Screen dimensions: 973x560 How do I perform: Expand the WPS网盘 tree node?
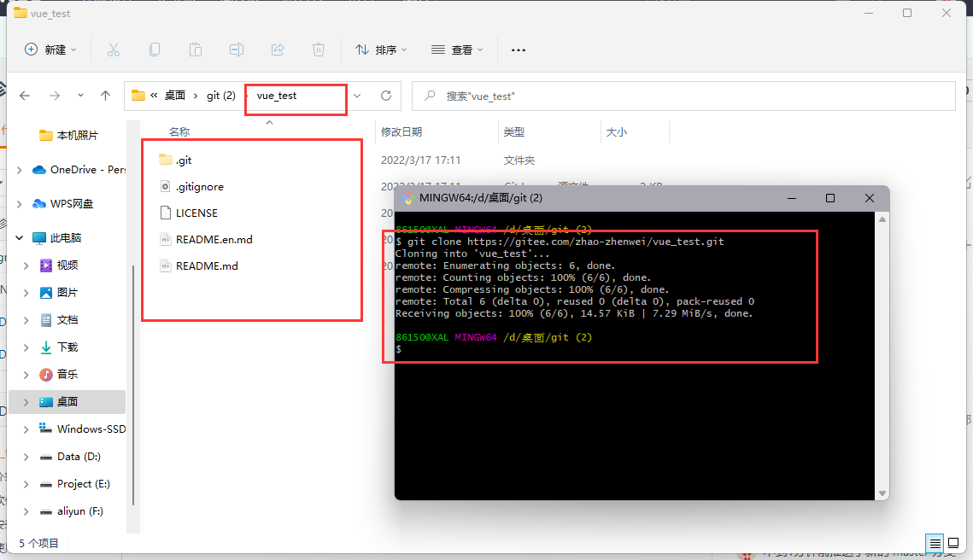pyautogui.click(x=20, y=204)
